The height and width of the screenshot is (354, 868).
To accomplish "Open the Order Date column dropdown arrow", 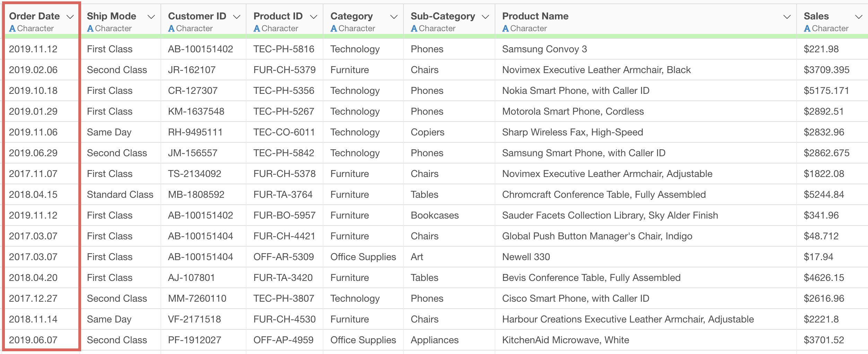I will 70,17.
